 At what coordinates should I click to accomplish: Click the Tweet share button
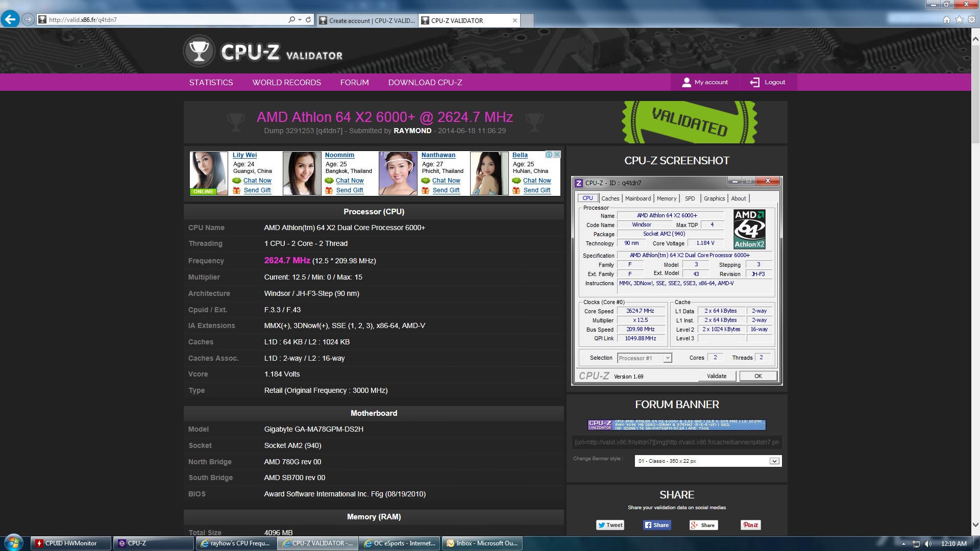610,525
